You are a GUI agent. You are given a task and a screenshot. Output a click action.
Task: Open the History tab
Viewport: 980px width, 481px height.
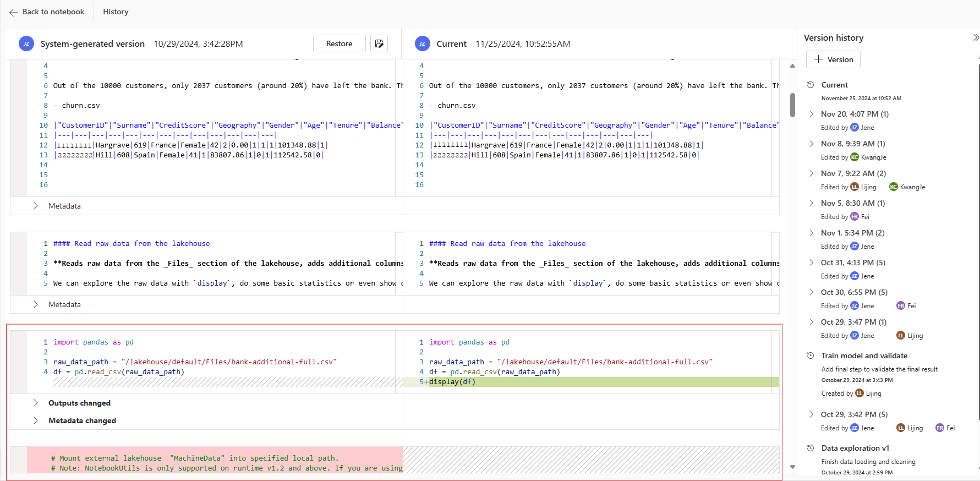(116, 12)
